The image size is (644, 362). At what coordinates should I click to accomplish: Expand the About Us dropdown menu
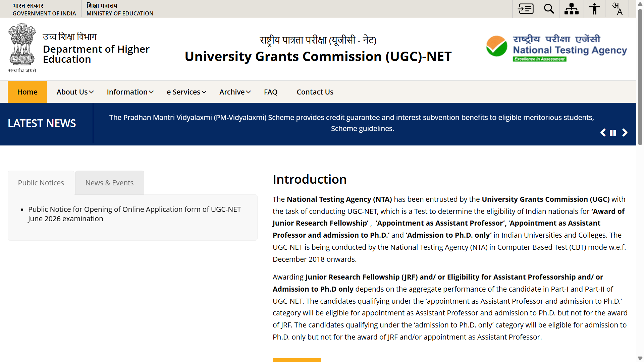coord(75,92)
